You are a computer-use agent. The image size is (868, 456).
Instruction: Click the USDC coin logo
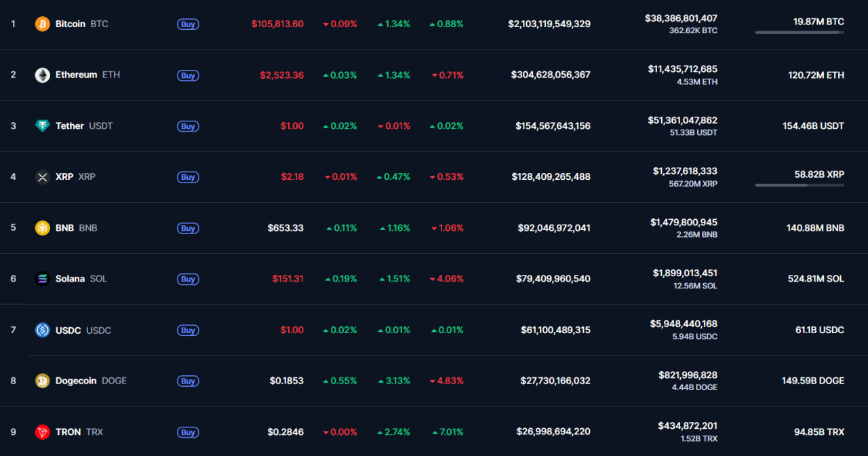tap(43, 330)
